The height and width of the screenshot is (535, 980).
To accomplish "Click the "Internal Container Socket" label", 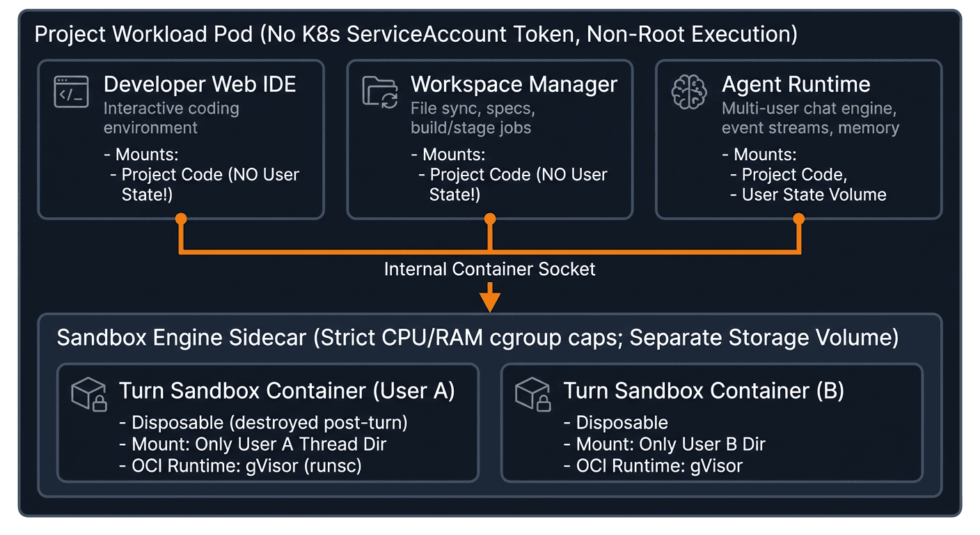I will (490, 269).
